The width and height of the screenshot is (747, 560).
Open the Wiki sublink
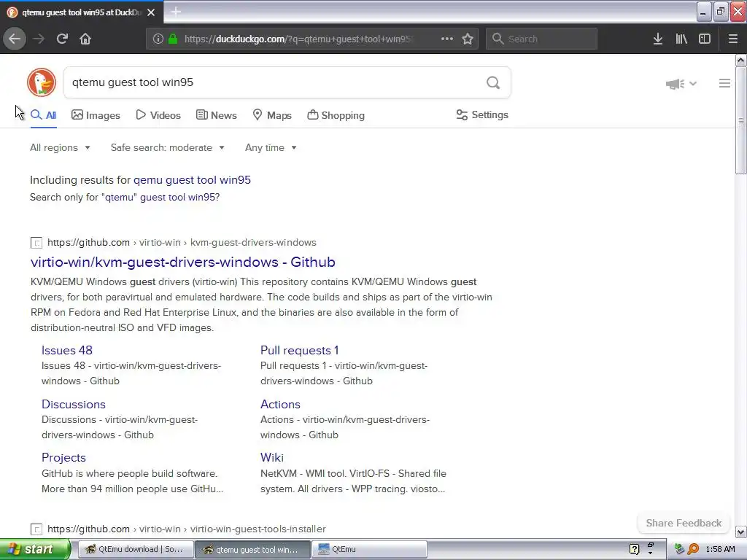coord(272,458)
